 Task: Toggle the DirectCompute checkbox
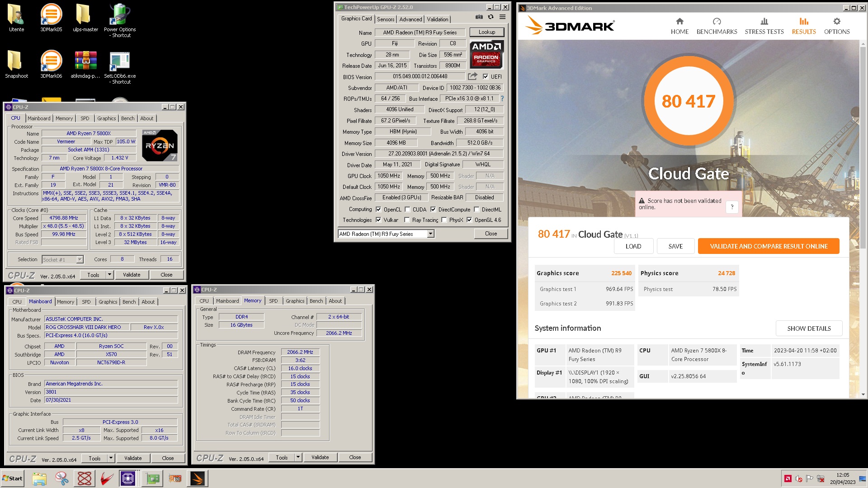click(x=433, y=209)
